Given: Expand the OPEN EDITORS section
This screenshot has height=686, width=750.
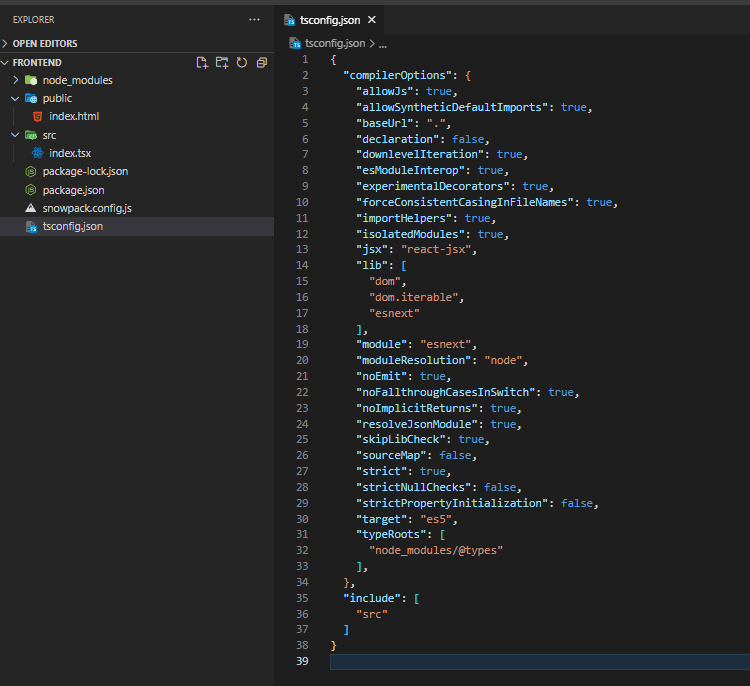Looking at the screenshot, I should pyautogui.click(x=5, y=44).
